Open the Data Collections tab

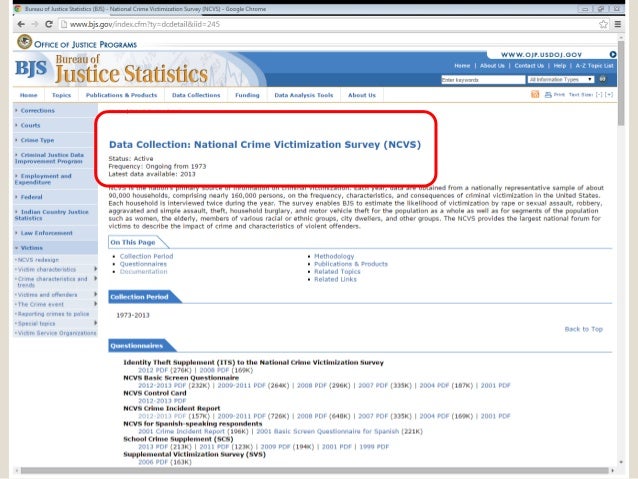[196, 95]
